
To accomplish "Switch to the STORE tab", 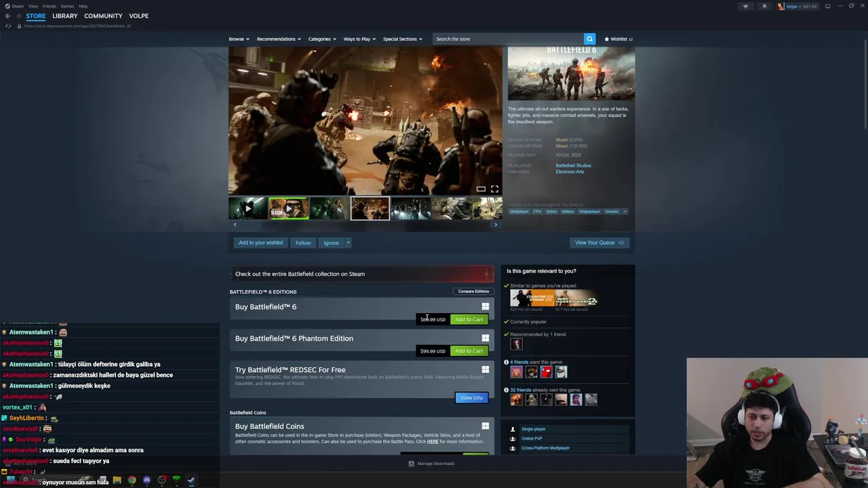I will point(36,16).
